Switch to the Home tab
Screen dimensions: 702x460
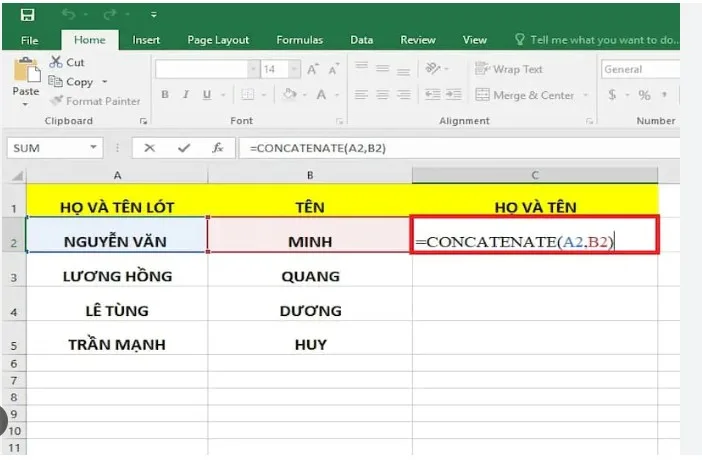pyautogui.click(x=90, y=40)
